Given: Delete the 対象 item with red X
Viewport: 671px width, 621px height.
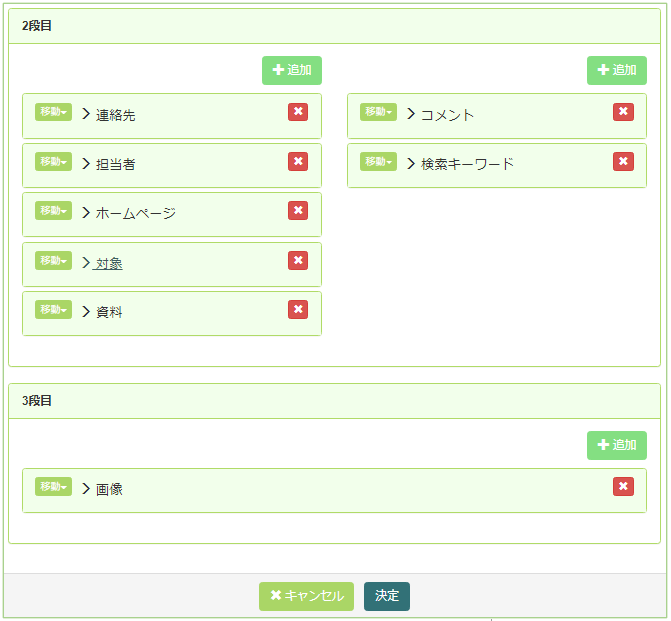Looking at the screenshot, I should tap(297, 260).
